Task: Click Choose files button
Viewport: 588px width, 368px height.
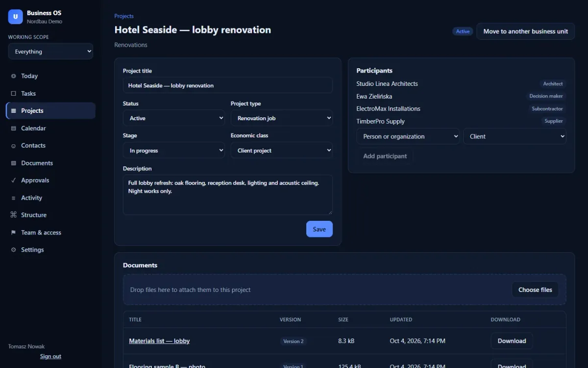Action: click(x=535, y=289)
